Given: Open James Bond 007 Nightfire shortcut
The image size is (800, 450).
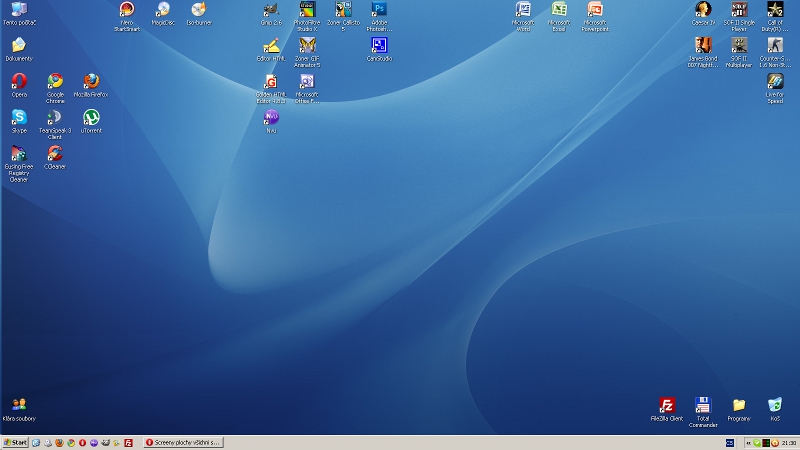Looking at the screenshot, I should click(703, 53).
